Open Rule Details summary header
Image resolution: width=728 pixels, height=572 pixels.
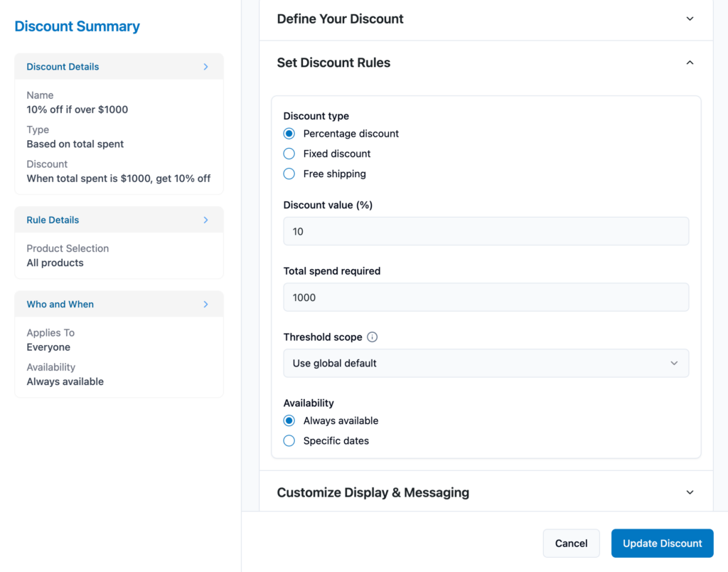119,220
